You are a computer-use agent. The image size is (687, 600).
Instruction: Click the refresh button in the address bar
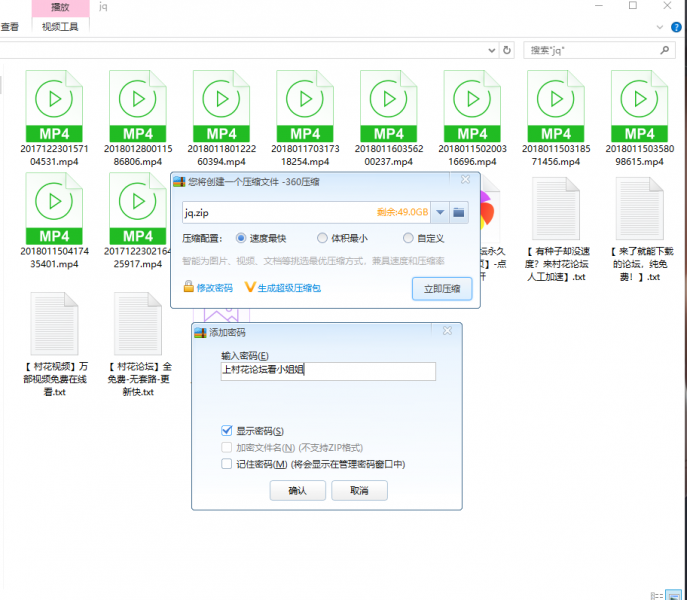[509, 49]
